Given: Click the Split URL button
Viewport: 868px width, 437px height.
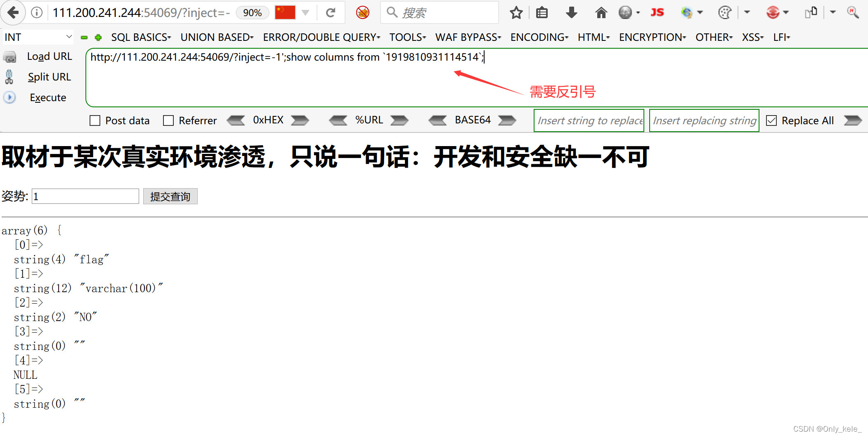Looking at the screenshot, I should click(x=50, y=77).
